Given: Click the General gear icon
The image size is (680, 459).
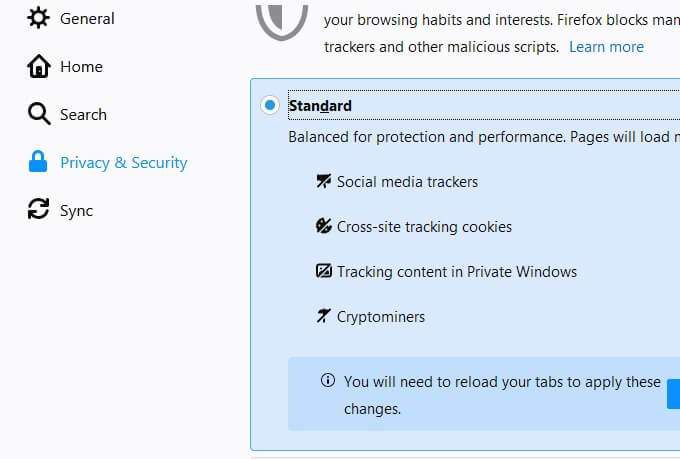Looking at the screenshot, I should 39,18.
